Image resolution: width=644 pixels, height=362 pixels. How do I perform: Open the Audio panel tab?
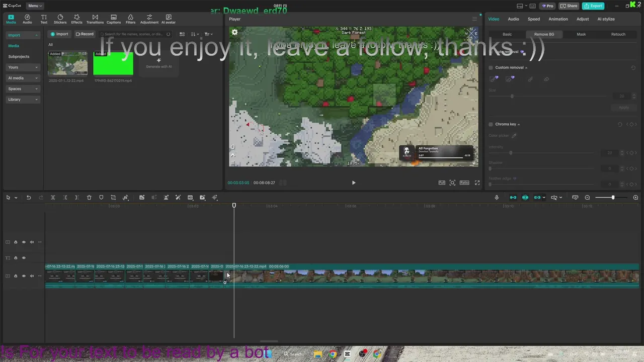coord(27,19)
